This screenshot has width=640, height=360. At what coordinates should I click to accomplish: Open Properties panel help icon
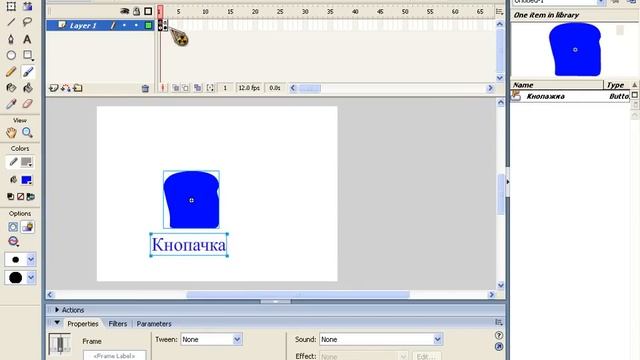(x=499, y=336)
